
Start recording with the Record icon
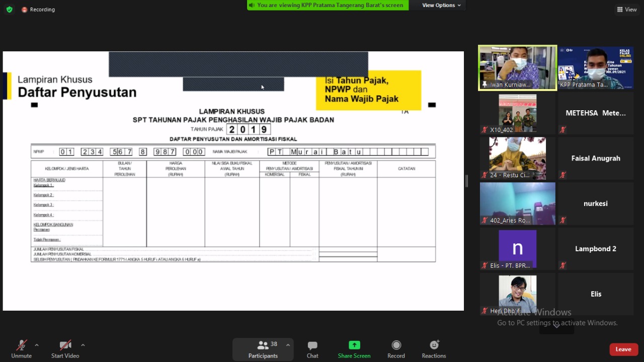click(x=396, y=345)
